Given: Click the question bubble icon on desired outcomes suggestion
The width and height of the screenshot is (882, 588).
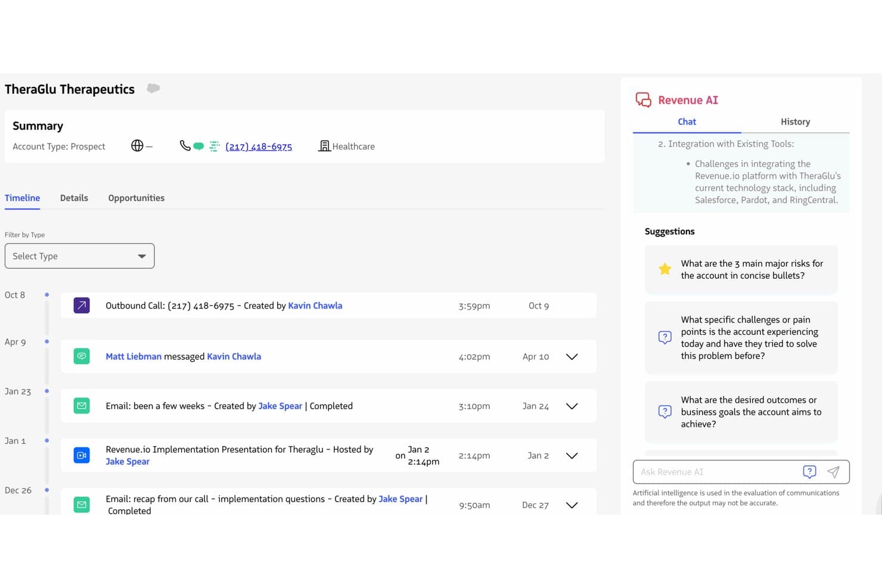Looking at the screenshot, I should (665, 412).
